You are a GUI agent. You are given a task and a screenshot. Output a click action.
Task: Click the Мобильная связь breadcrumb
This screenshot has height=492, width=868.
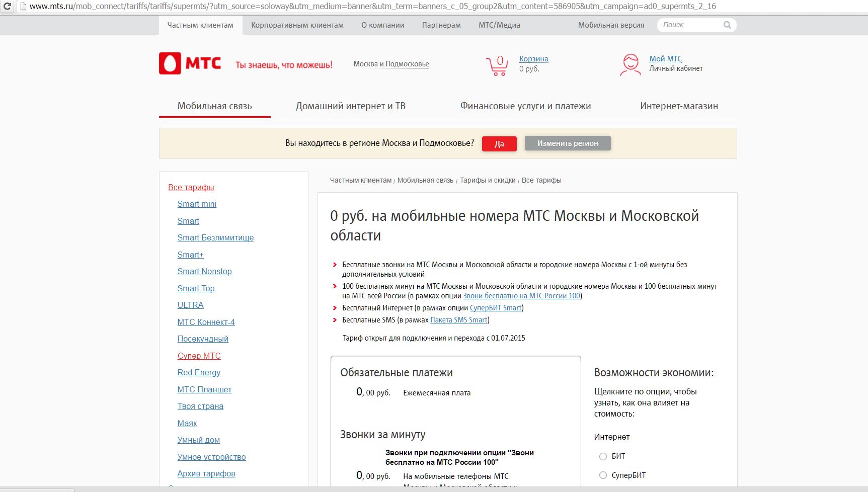point(425,180)
